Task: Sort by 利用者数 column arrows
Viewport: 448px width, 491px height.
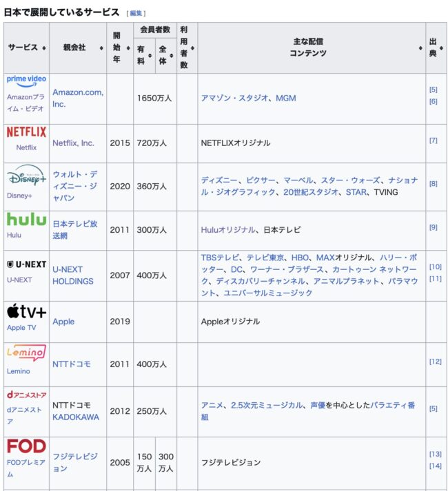Action: pyautogui.click(x=192, y=48)
